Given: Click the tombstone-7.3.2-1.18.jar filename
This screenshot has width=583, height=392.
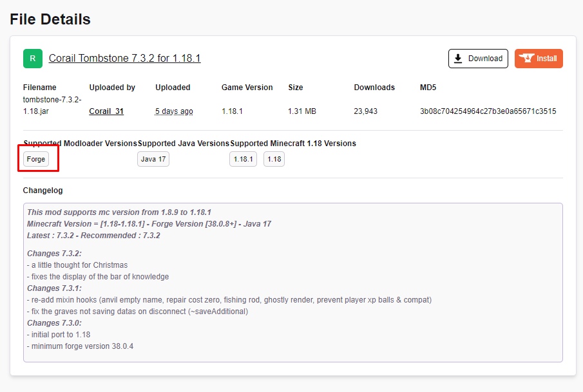Looking at the screenshot, I should pos(52,105).
